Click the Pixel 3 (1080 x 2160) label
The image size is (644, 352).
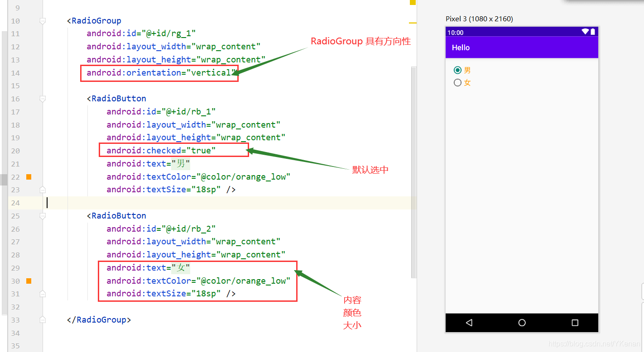[x=479, y=19]
